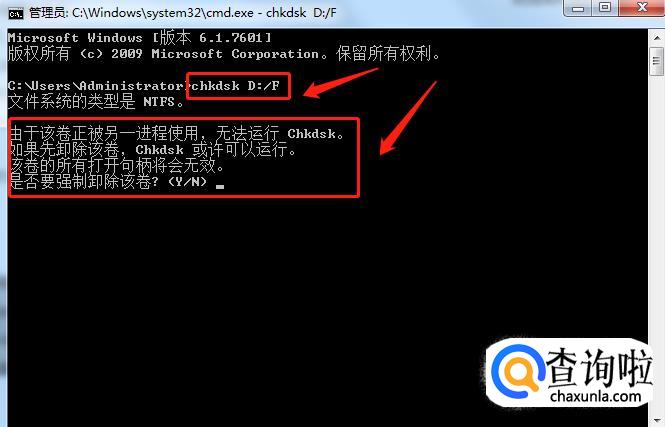Click the chkdsk D:/F command text

coord(235,86)
